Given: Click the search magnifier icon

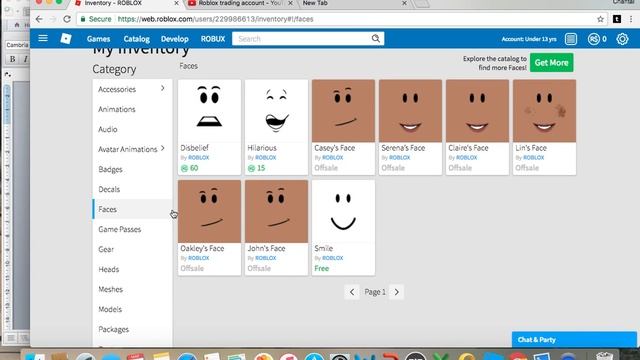Looking at the screenshot, I should pyautogui.click(x=376, y=38).
